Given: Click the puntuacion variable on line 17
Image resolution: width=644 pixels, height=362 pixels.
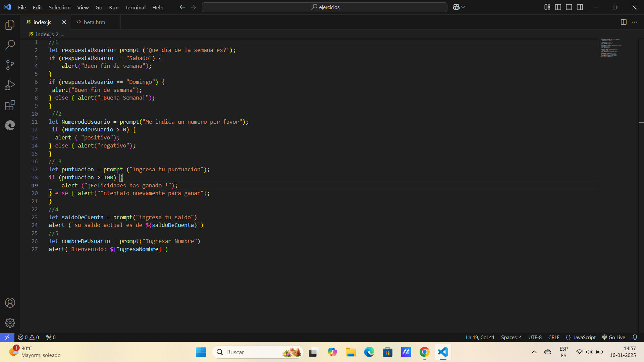Looking at the screenshot, I should point(77,169).
